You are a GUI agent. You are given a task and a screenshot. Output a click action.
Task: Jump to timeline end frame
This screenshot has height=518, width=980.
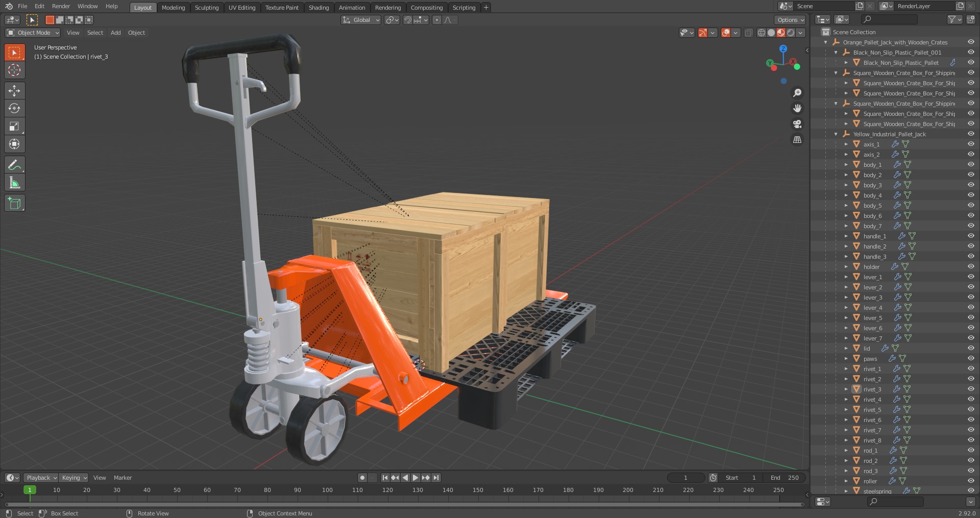(436, 478)
